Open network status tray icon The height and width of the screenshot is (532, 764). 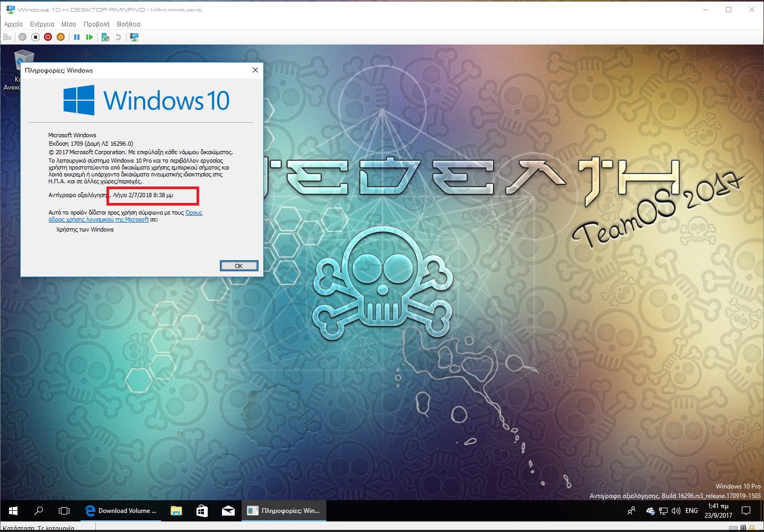663,511
